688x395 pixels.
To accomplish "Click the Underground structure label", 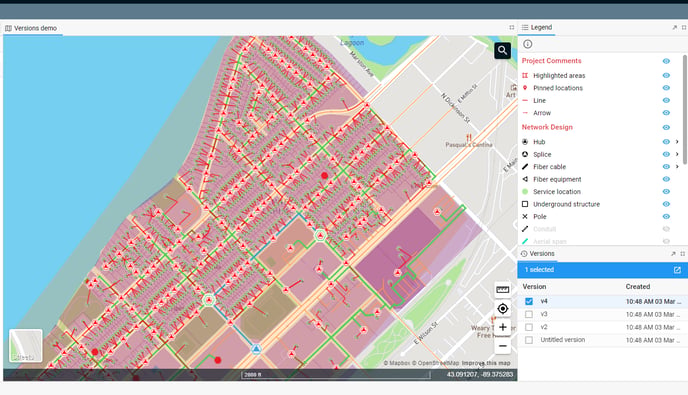I will (566, 204).
